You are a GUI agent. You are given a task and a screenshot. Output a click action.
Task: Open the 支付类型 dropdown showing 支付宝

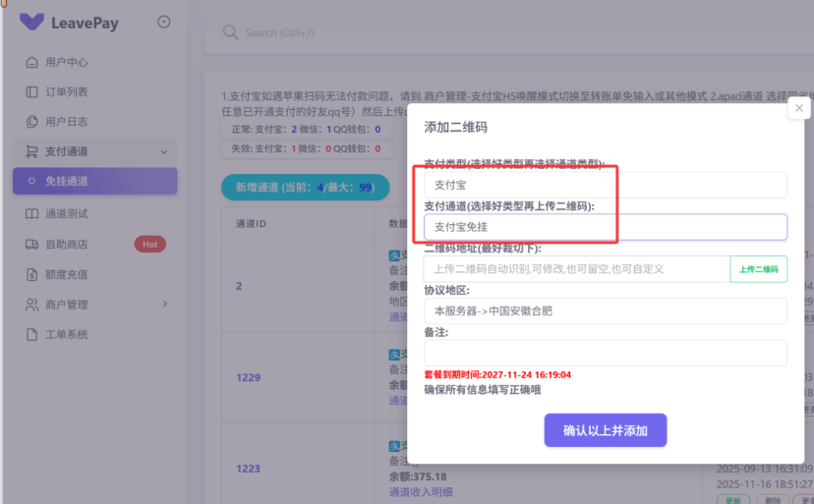pos(605,185)
